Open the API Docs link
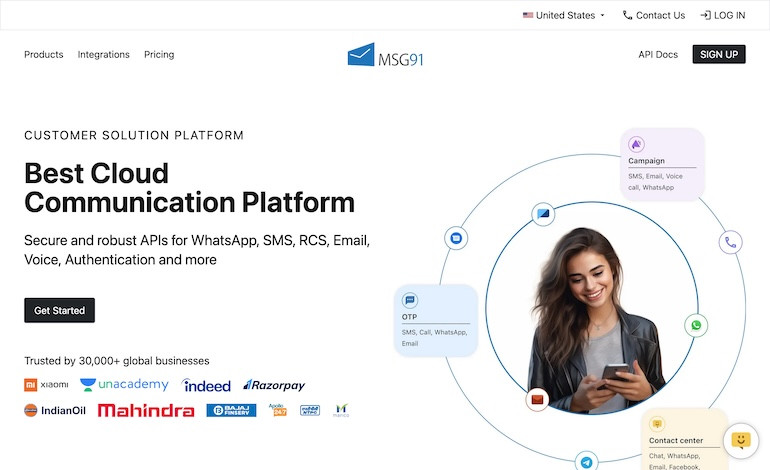The width and height of the screenshot is (770, 470). [658, 55]
